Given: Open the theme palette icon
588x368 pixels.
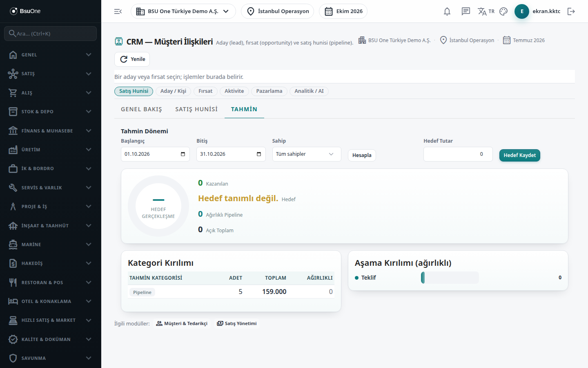Looking at the screenshot, I should (x=503, y=11).
